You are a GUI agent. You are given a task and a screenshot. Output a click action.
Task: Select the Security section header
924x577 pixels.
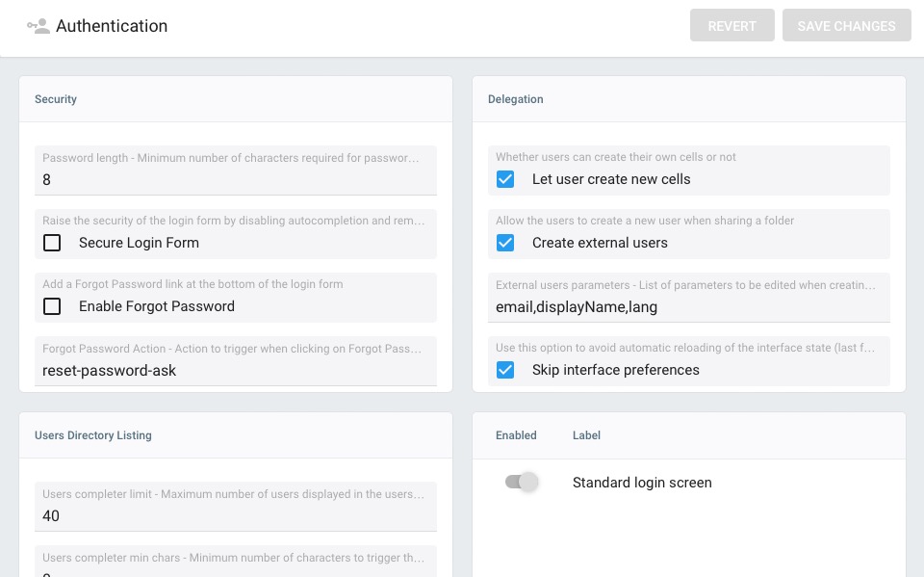[56, 99]
